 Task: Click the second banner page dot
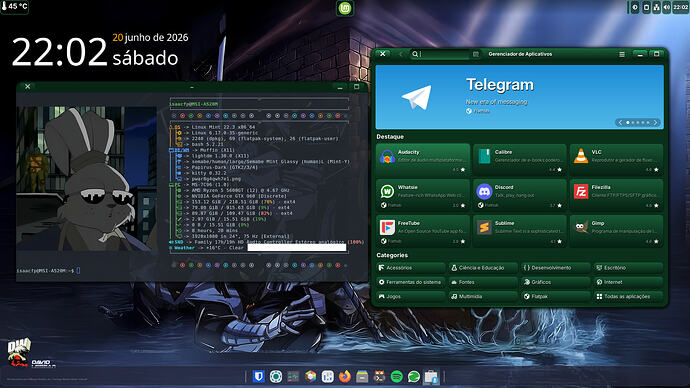pos(633,123)
